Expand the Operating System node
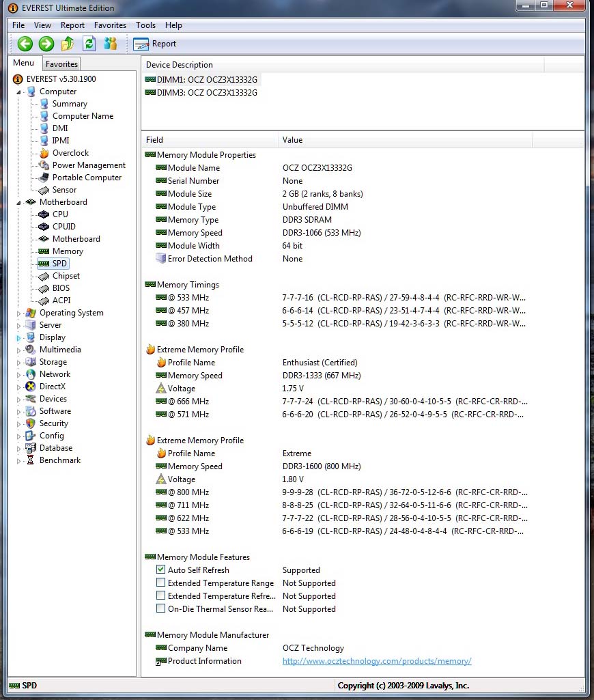Viewport: 594px width, 700px height. (x=18, y=313)
